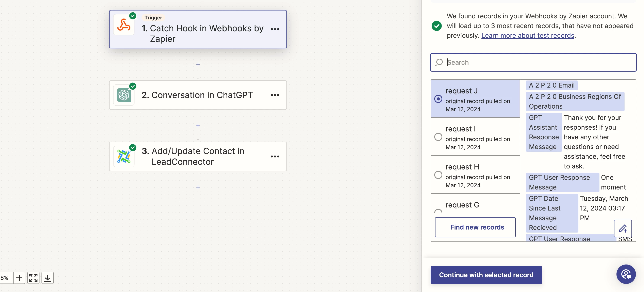Click the edit record pencil icon
644x292 pixels.
pyautogui.click(x=623, y=228)
